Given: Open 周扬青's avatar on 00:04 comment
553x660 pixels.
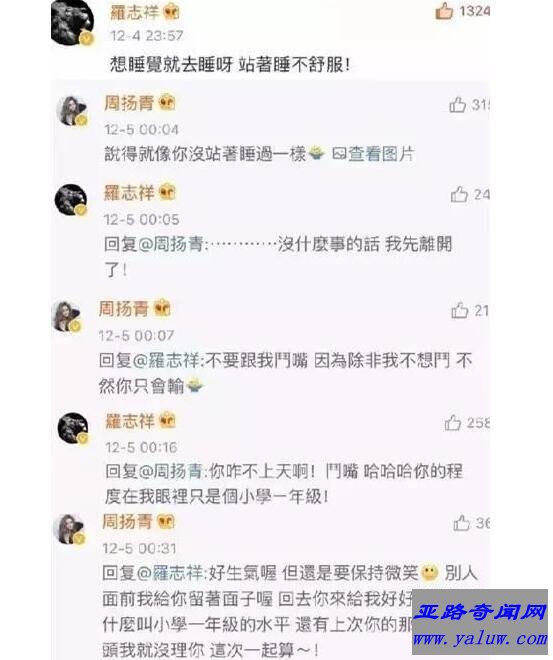Looking at the screenshot, I should [x=72, y=111].
